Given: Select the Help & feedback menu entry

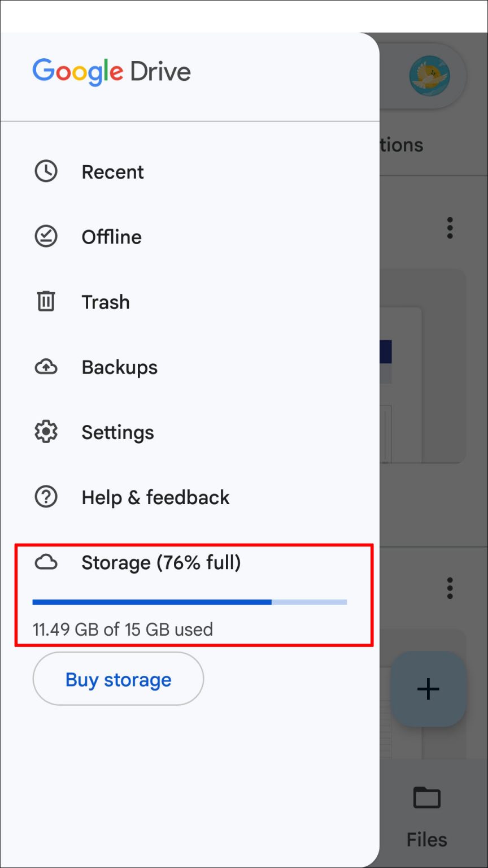Looking at the screenshot, I should tap(155, 497).
